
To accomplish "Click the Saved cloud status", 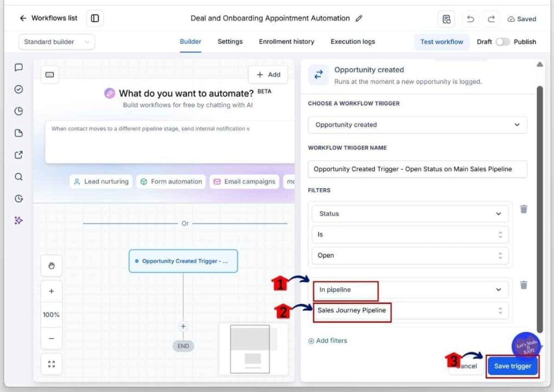I will [522, 19].
